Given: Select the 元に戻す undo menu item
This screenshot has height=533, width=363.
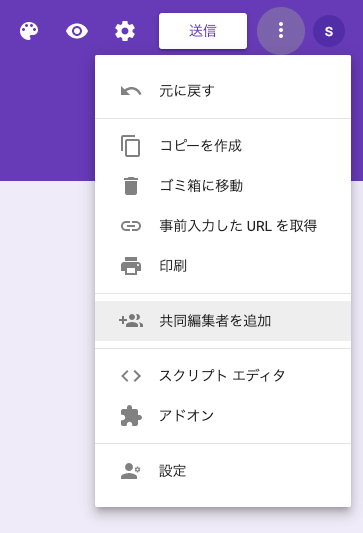Looking at the screenshot, I should coord(223,91).
